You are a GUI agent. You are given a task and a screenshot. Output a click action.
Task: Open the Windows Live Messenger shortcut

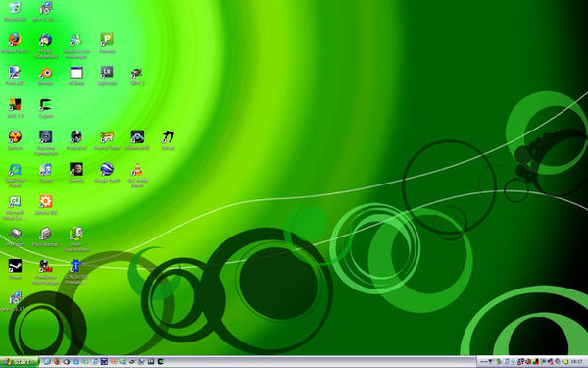[x=76, y=40]
